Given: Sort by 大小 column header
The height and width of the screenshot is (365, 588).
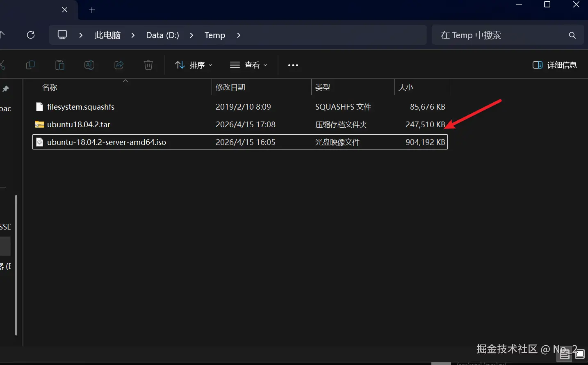Looking at the screenshot, I should click(x=406, y=87).
